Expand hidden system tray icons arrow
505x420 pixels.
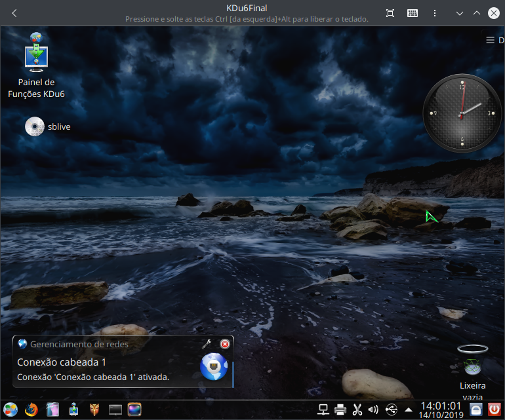pyautogui.click(x=408, y=410)
